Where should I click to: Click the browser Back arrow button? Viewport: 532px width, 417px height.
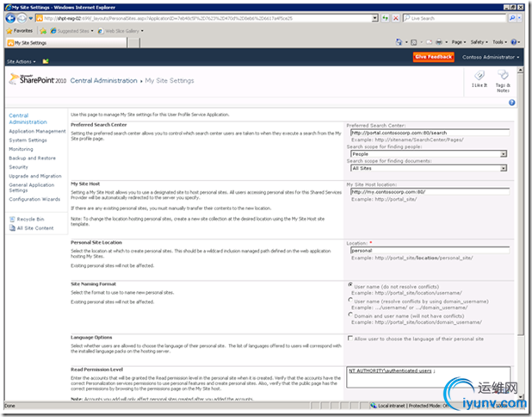(10, 18)
